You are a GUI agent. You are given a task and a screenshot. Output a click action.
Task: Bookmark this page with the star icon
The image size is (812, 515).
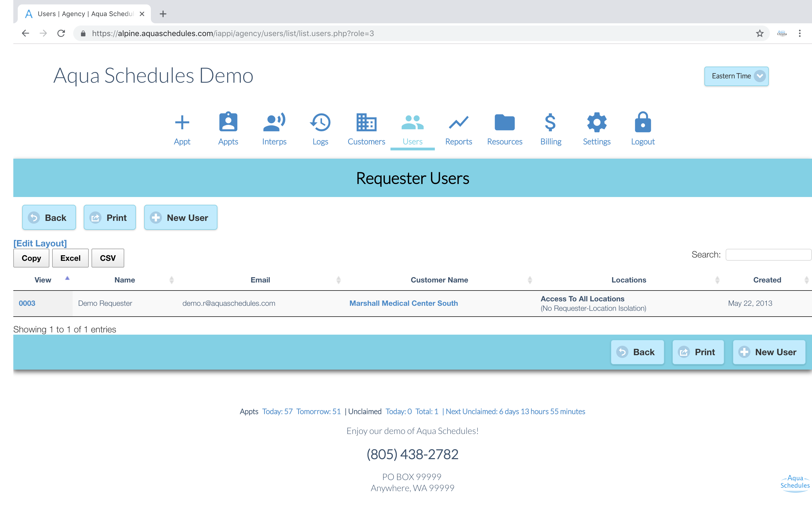[x=759, y=33]
